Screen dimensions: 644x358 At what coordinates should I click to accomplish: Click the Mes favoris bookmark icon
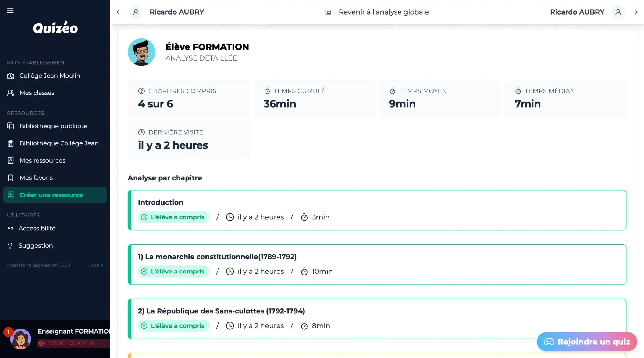coord(11,178)
